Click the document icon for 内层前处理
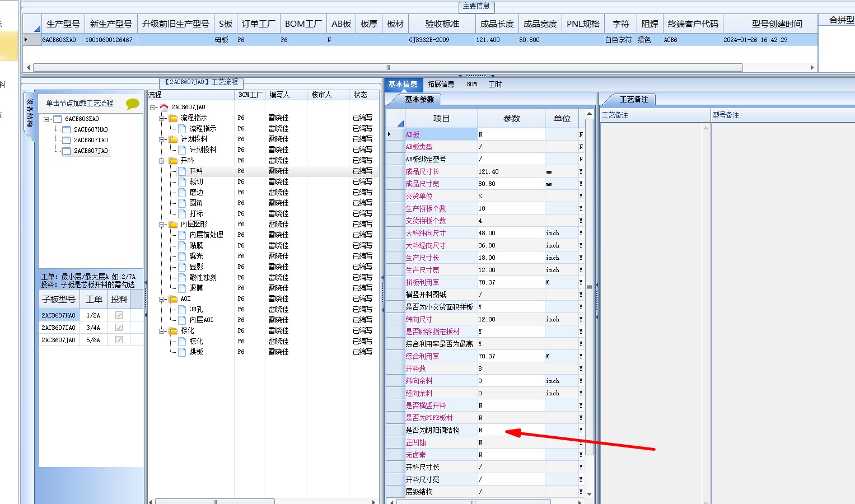Viewport: 855px width, 504px height. point(182,235)
